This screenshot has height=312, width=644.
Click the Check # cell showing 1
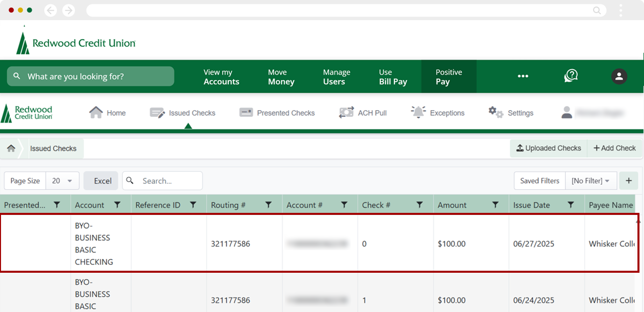364,300
